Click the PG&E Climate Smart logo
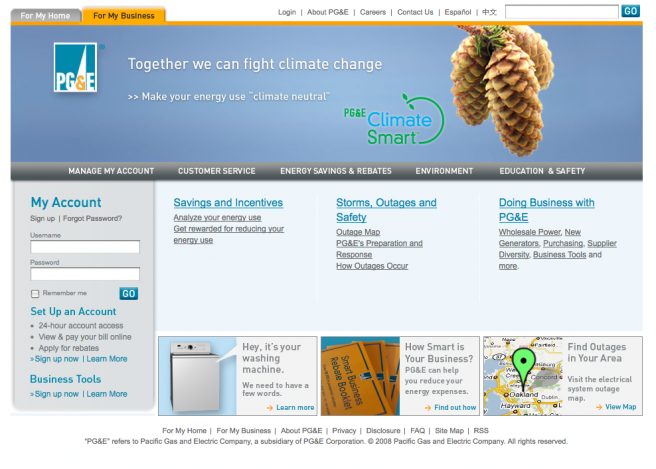This screenshot has width=656, height=469. (394, 120)
